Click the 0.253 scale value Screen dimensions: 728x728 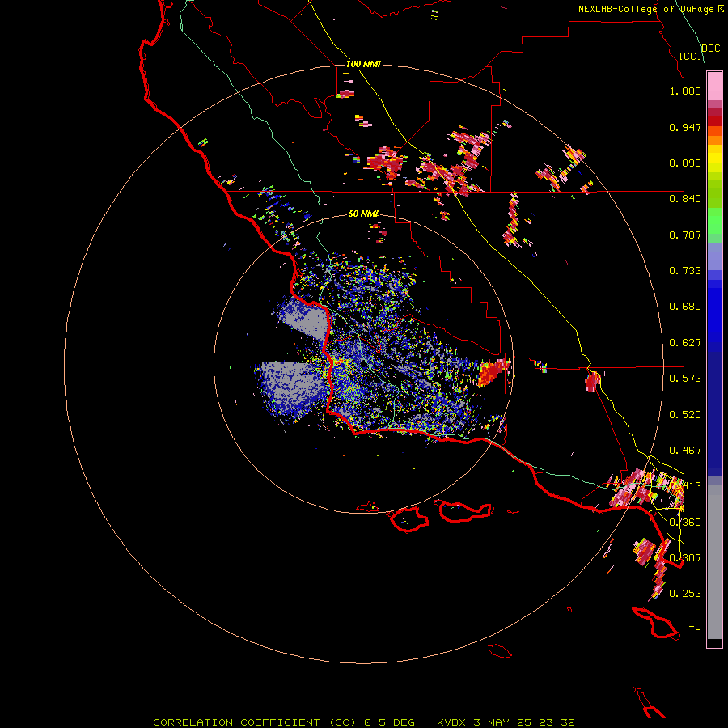click(x=685, y=594)
